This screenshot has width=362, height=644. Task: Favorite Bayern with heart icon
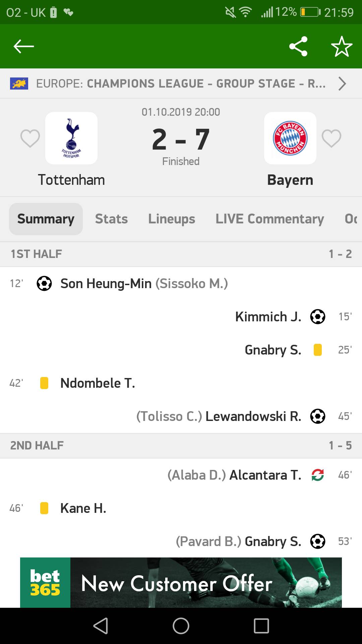pyautogui.click(x=331, y=138)
